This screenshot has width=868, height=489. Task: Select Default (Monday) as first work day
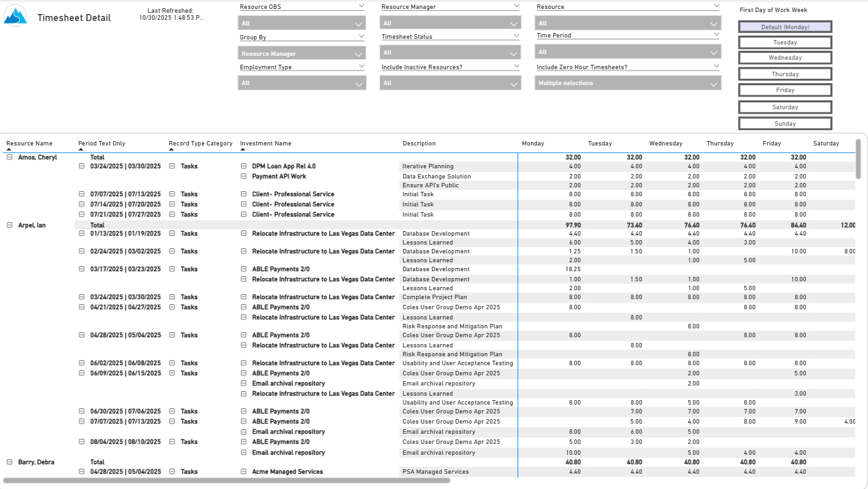785,27
